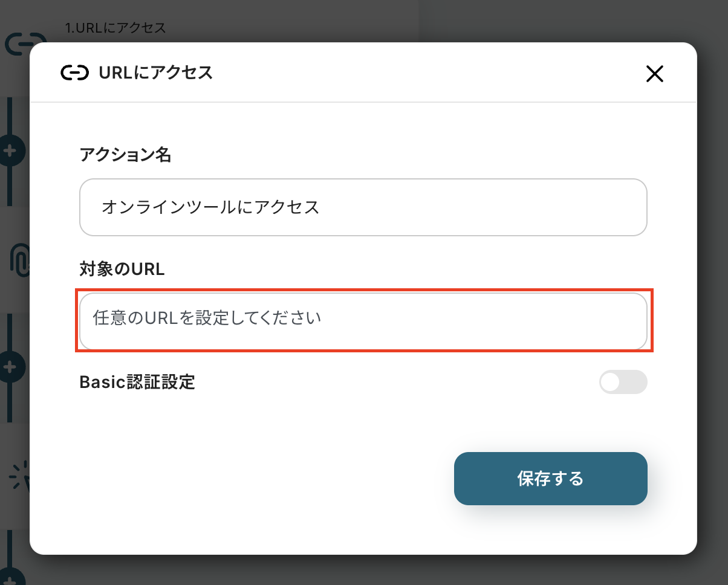Image resolution: width=728 pixels, height=585 pixels.
Task: Click the Basic認証設定 label text
Action: click(x=137, y=382)
